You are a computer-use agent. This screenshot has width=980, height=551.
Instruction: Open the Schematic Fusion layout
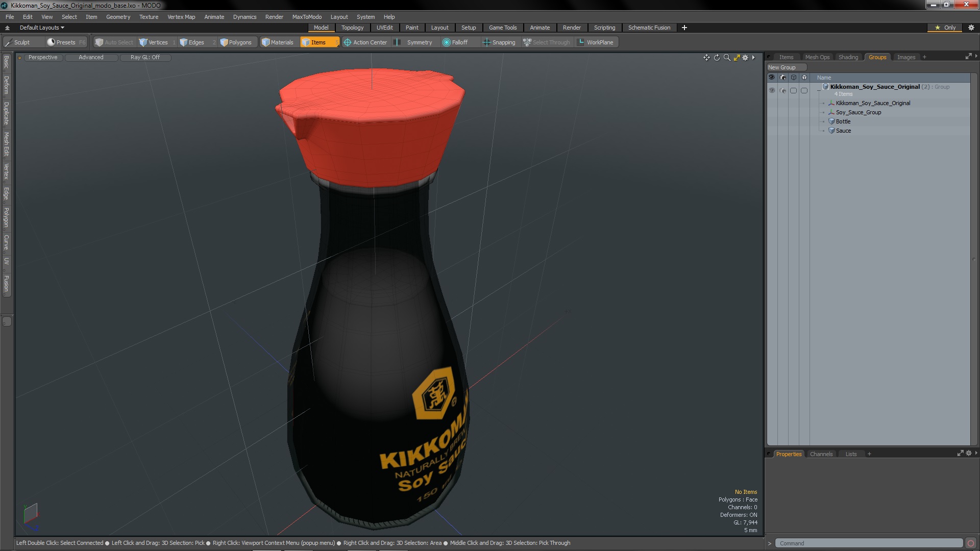[x=649, y=28]
